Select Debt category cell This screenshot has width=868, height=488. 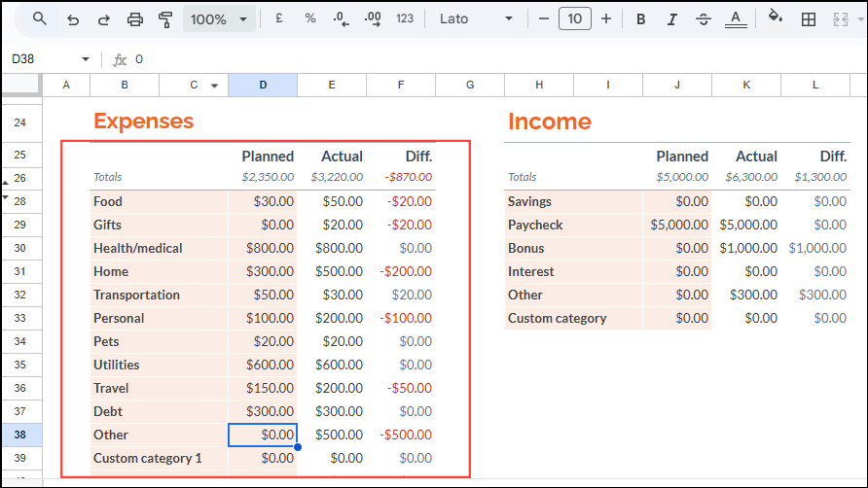tap(159, 411)
